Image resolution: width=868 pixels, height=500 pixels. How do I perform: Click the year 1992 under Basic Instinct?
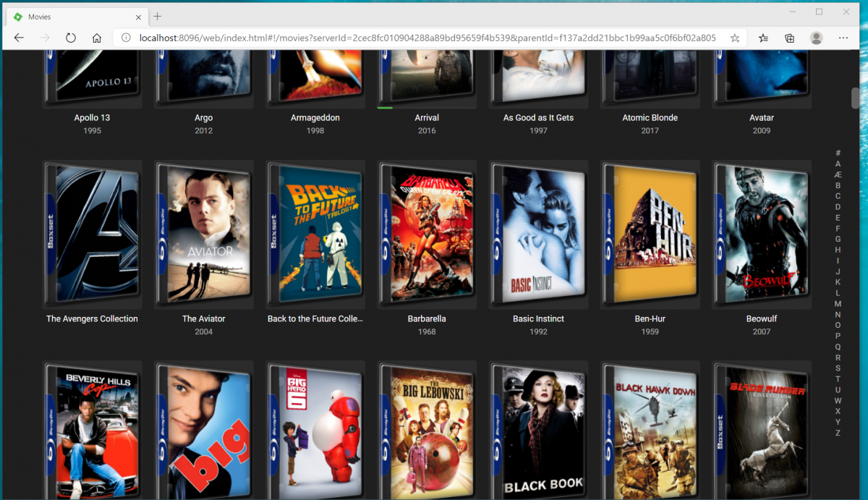538,332
